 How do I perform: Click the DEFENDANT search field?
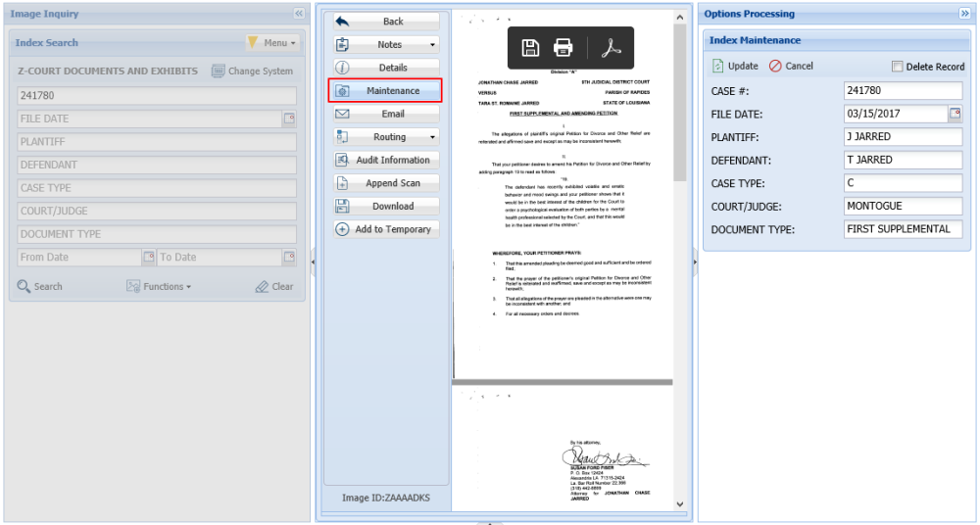click(157, 165)
